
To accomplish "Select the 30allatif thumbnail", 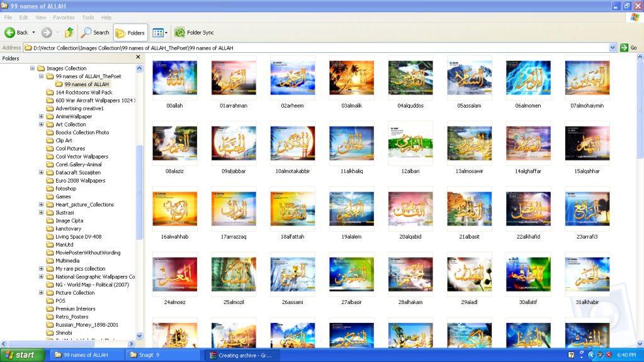I will (528, 274).
